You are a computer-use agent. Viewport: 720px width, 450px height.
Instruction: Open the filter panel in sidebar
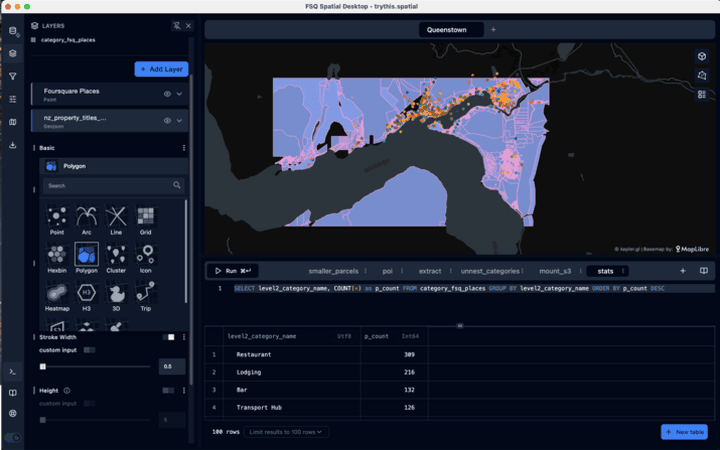(12, 76)
